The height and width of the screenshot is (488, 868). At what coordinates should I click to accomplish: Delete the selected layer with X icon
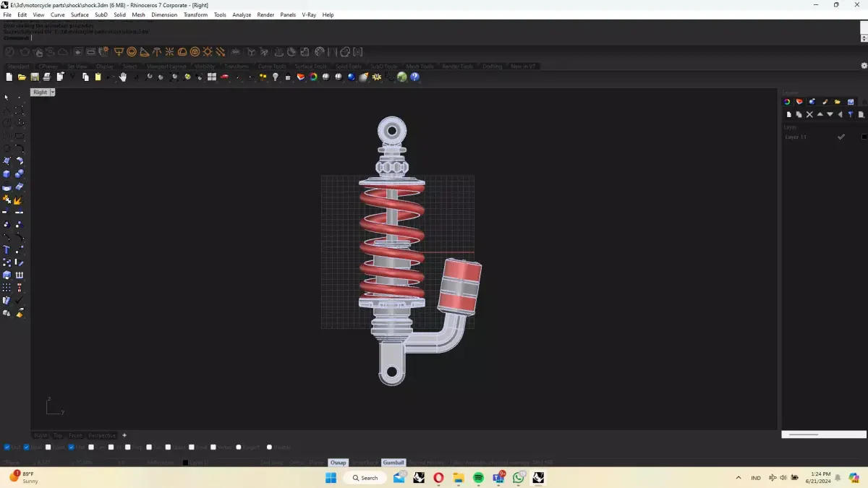pos(809,114)
